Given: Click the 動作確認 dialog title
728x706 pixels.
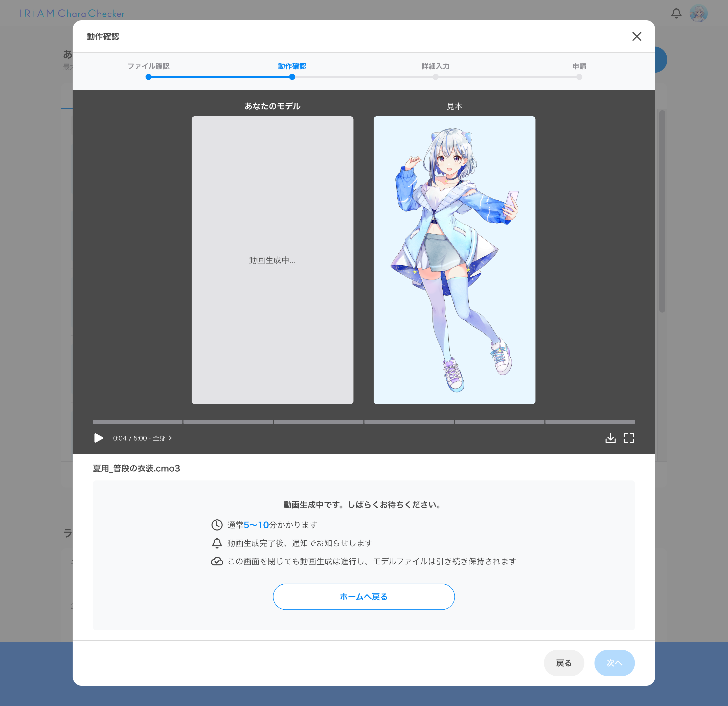Looking at the screenshot, I should pyautogui.click(x=103, y=36).
